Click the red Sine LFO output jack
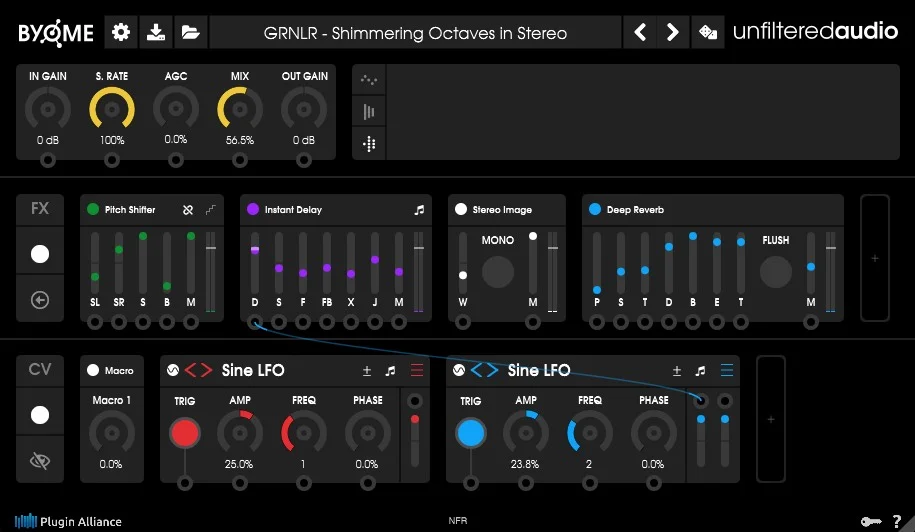Image resolution: width=915 pixels, height=532 pixels. 415,401
